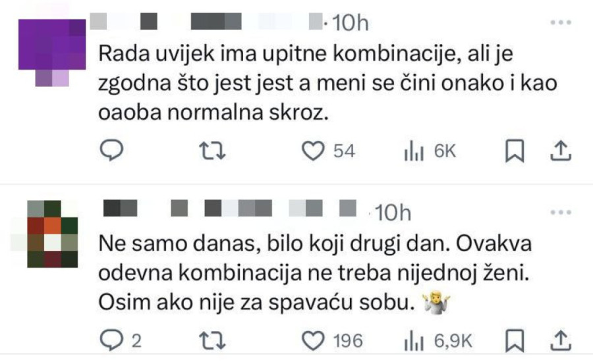Open first tweet's 10h timestamp link
The image size is (593, 364).
pyautogui.click(x=350, y=23)
